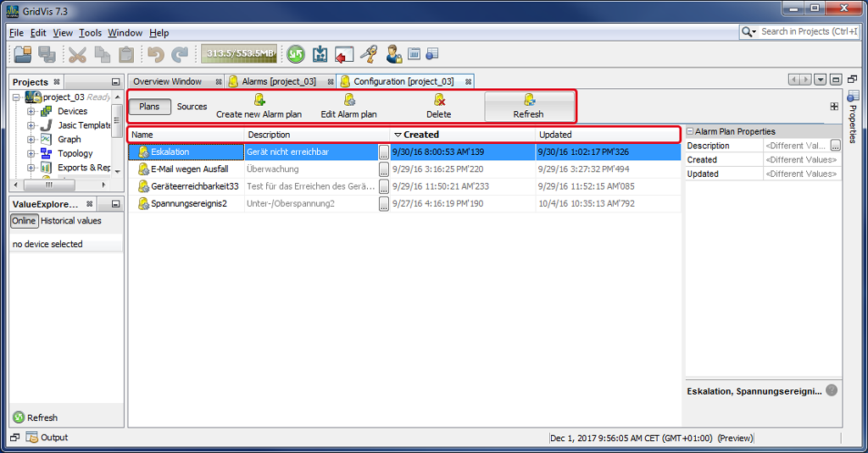
Task: Toggle the Plans view button
Action: point(149,107)
